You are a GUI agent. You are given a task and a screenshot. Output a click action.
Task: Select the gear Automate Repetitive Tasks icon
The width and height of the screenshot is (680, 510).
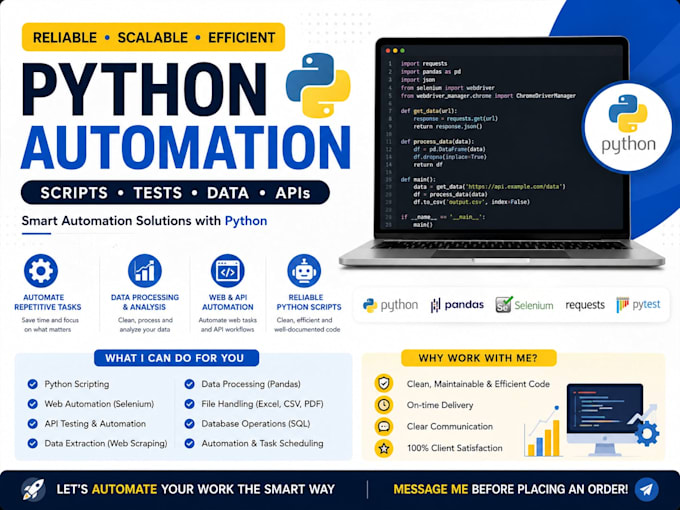click(41, 271)
